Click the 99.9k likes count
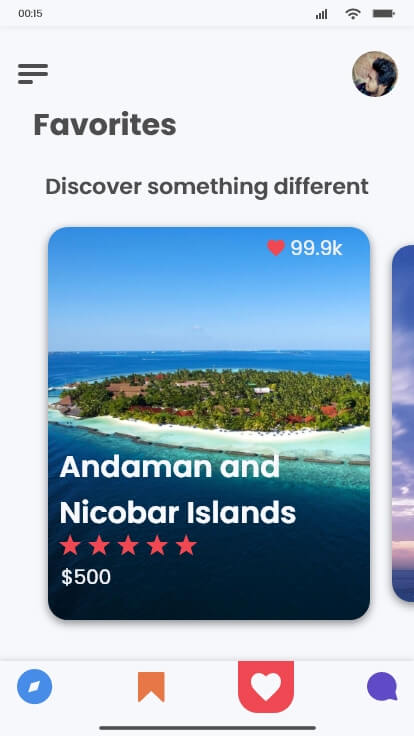Image resolution: width=414 pixels, height=736 pixels. [x=316, y=248]
